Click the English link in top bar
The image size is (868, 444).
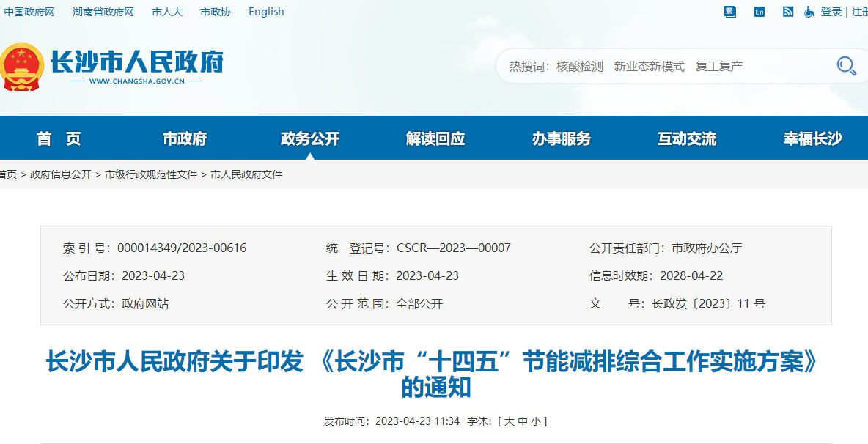tap(266, 12)
